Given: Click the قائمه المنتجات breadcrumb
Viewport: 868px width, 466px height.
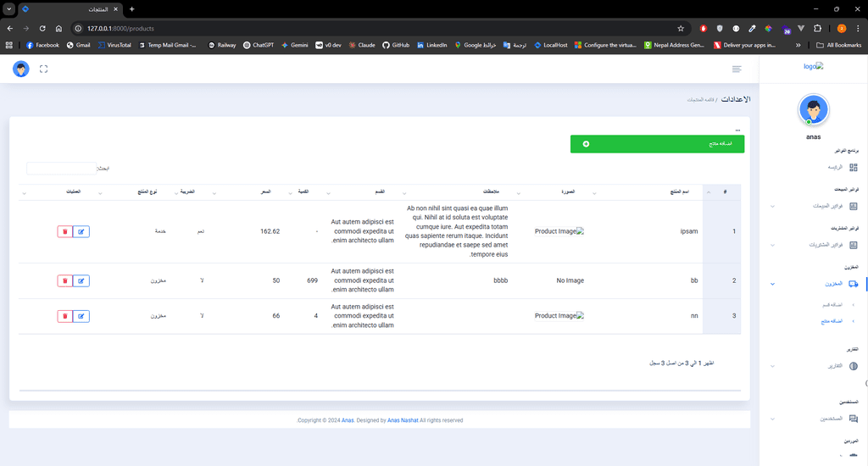Looking at the screenshot, I should [x=700, y=100].
